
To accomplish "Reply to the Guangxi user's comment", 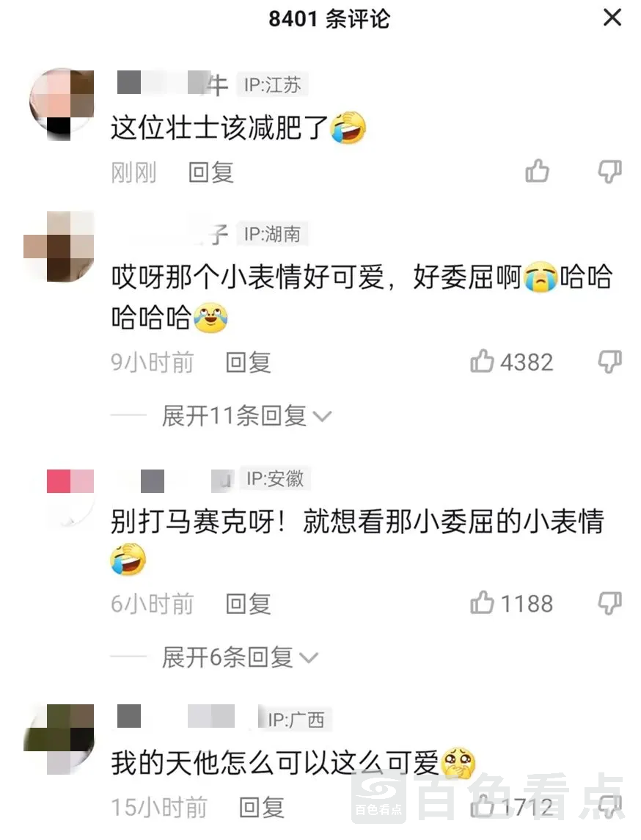I will point(261,807).
